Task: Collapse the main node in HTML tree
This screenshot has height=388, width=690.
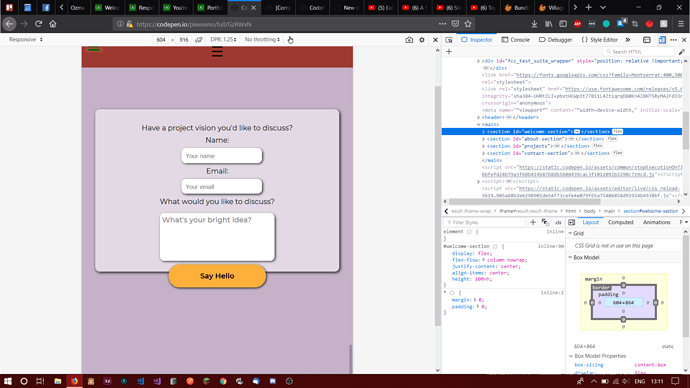Action: coord(478,124)
